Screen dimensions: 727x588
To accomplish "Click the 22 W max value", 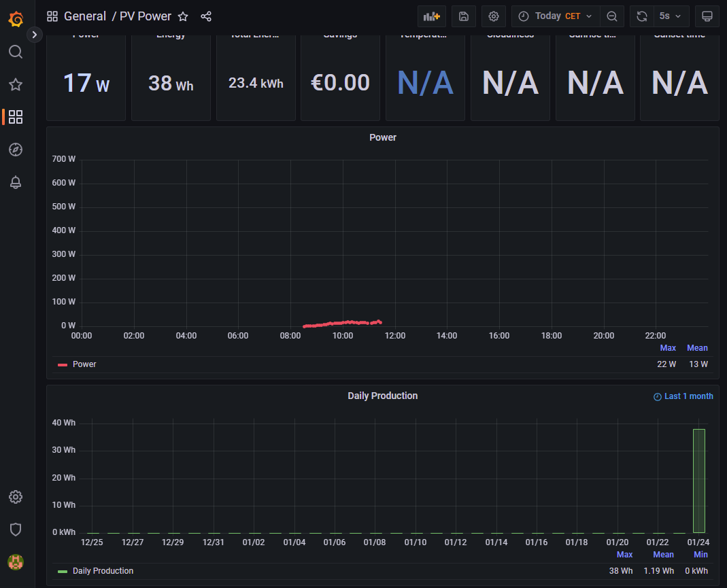I will pyautogui.click(x=666, y=364).
